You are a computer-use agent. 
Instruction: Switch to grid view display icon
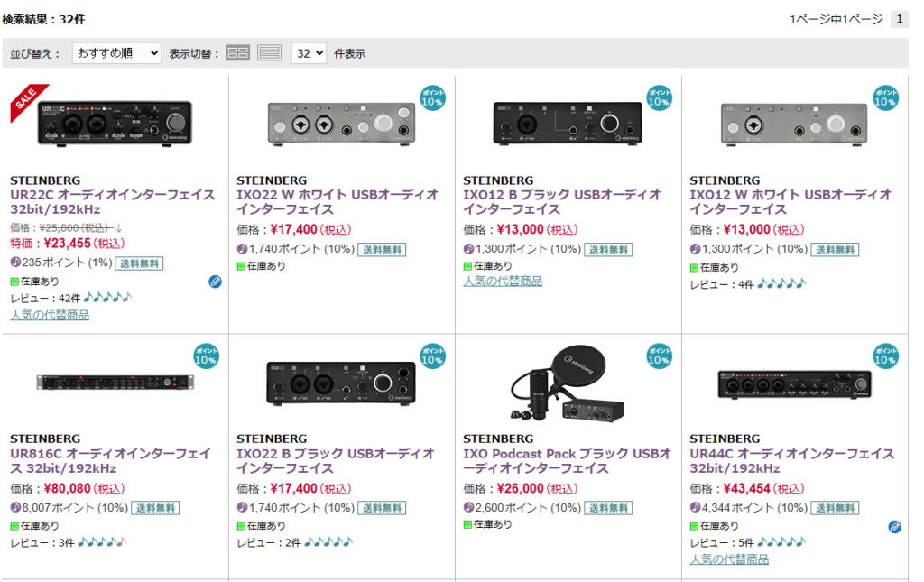237,53
